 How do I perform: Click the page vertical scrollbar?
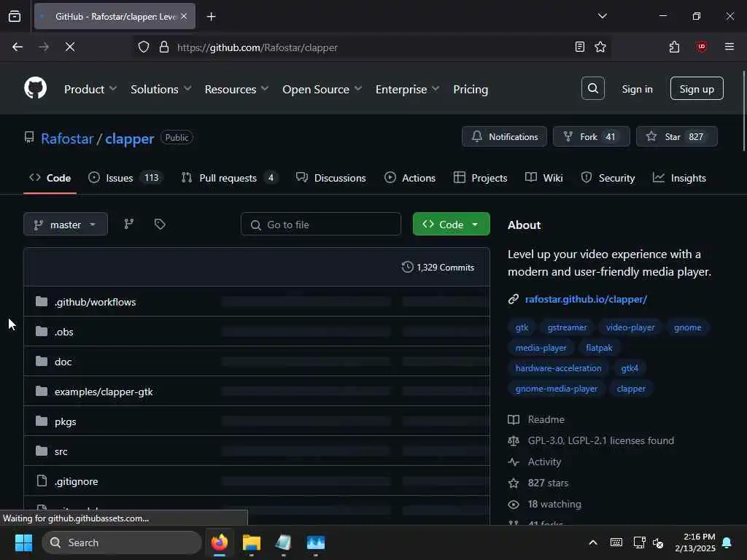tap(743, 111)
